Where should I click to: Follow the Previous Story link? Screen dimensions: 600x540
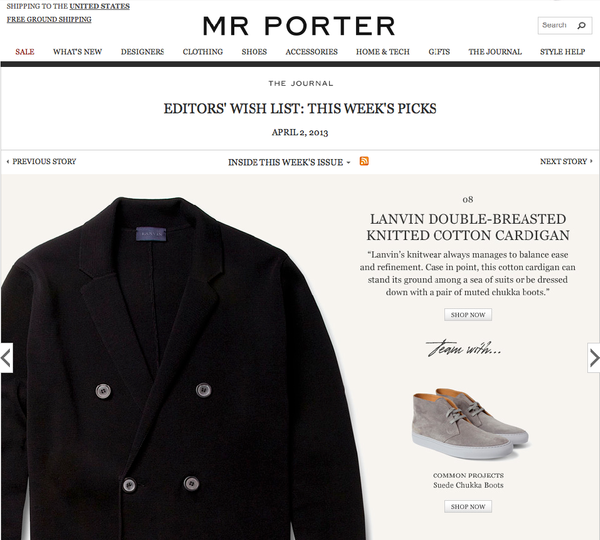pos(41,162)
